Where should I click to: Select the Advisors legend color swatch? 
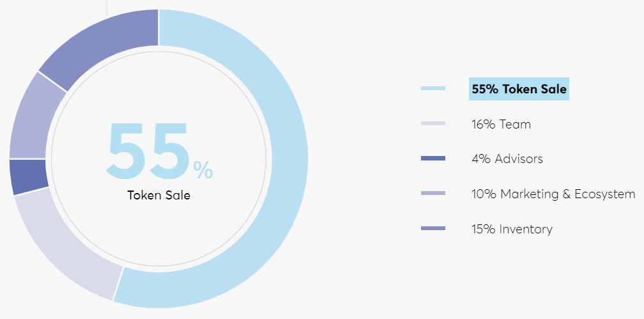tap(433, 159)
